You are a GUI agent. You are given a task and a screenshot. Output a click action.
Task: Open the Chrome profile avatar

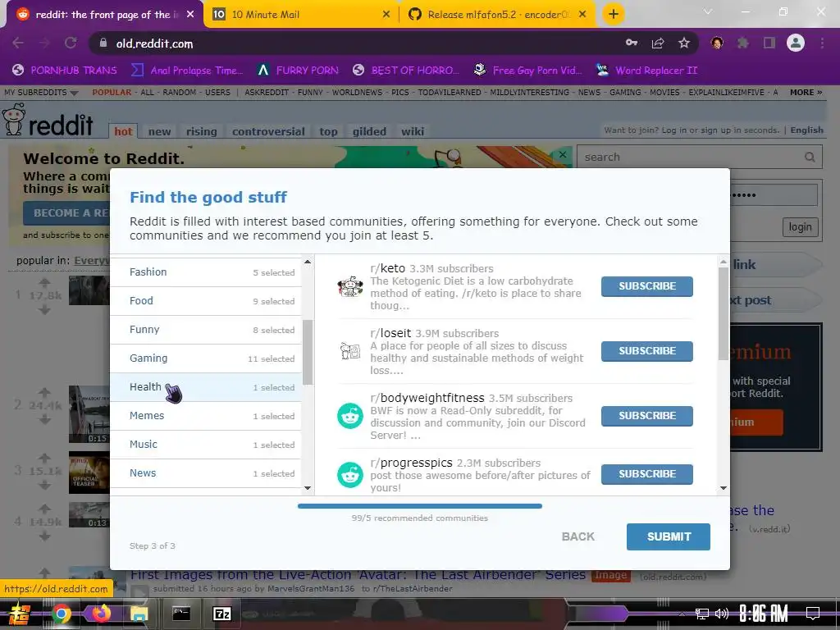point(796,43)
